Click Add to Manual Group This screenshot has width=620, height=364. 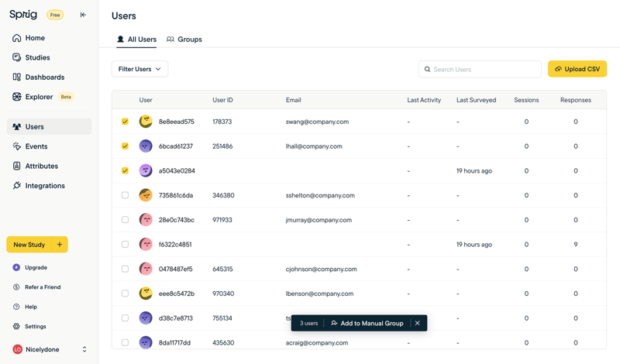point(367,323)
